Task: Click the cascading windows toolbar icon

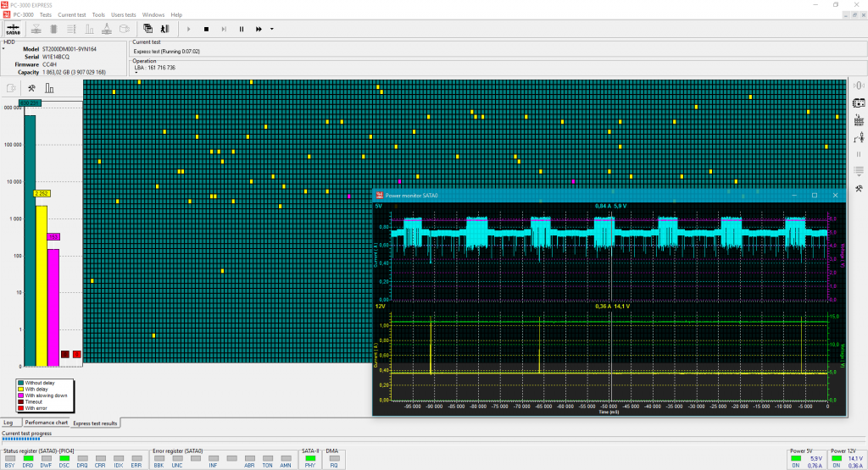Action: point(147,29)
